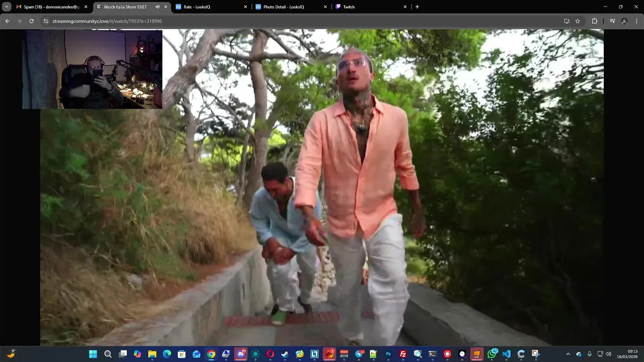Open Task View on the taskbar
This screenshot has height=362, width=644.
tap(123, 354)
